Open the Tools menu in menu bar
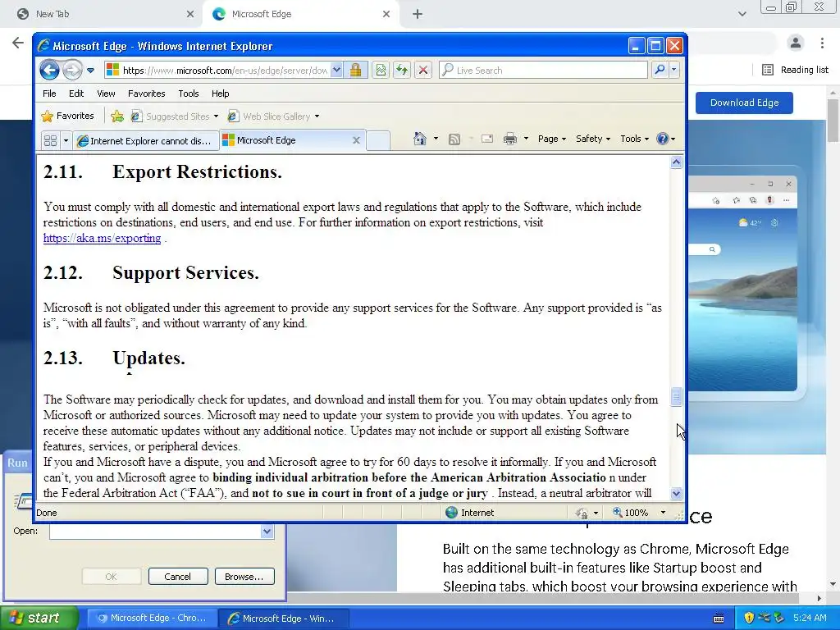This screenshot has height=630, width=840. coord(189,94)
